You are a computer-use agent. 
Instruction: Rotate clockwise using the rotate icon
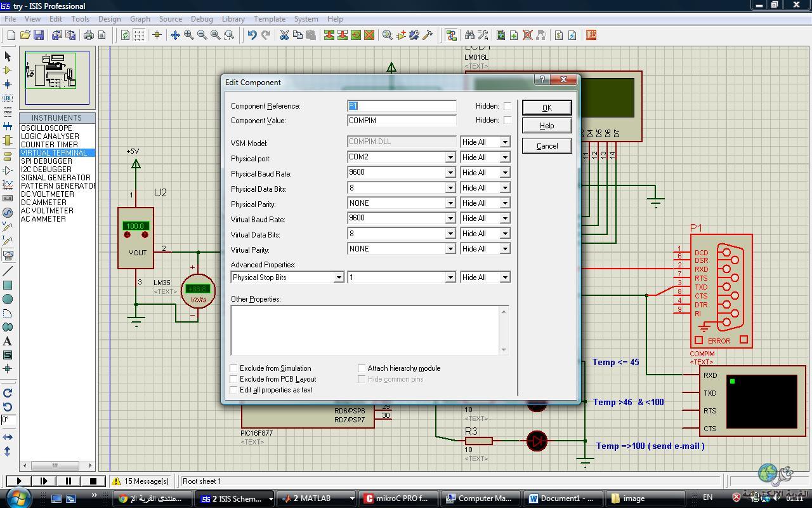point(8,393)
